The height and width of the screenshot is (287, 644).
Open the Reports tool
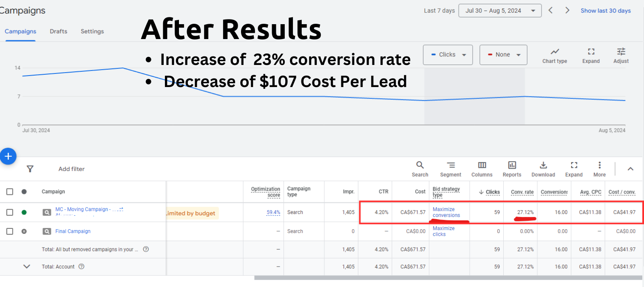click(x=512, y=169)
